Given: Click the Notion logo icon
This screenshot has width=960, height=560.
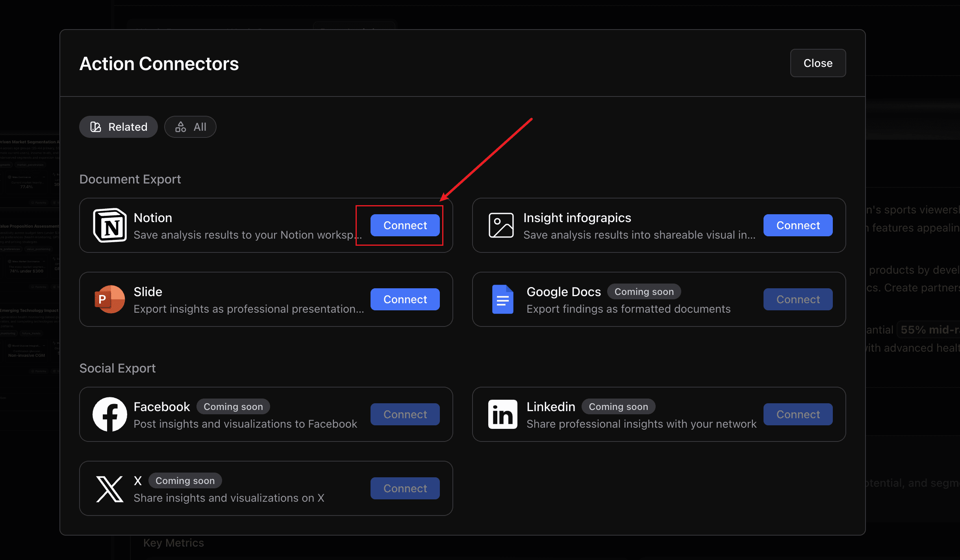Looking at the screenshot, I should click(x=109, y=225).
